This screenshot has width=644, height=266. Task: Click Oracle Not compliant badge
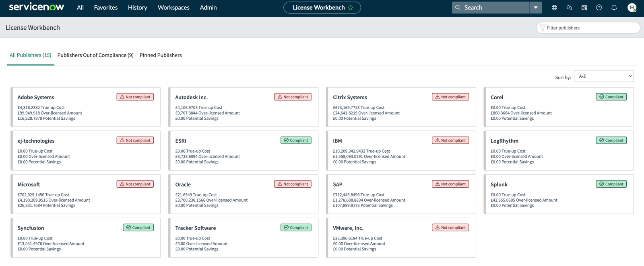(293, 184)
